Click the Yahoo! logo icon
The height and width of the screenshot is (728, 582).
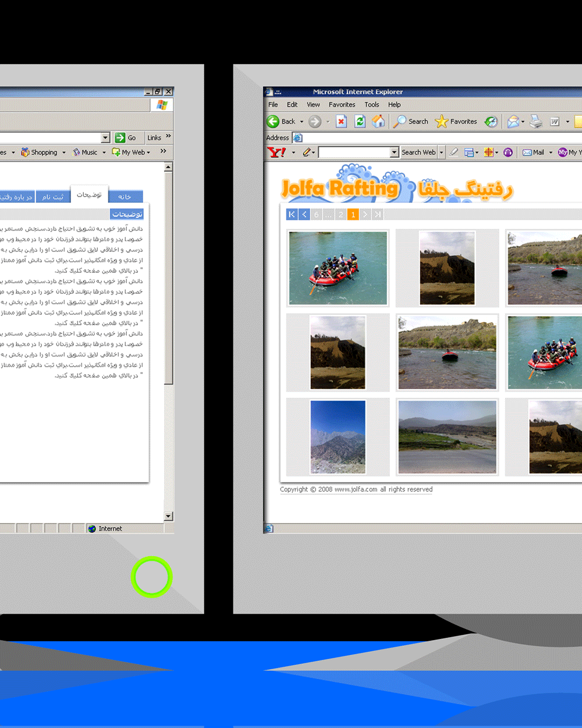click(276, 153)
